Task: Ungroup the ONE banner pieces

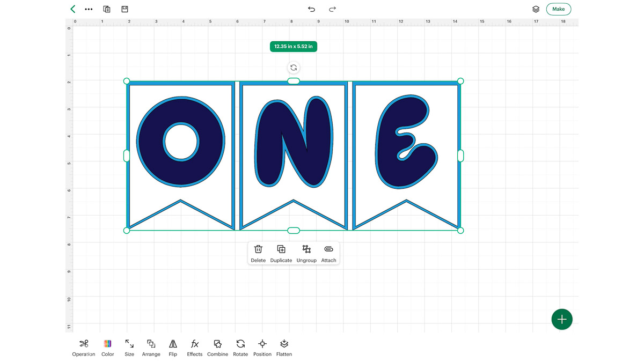Action: (306, 253)
